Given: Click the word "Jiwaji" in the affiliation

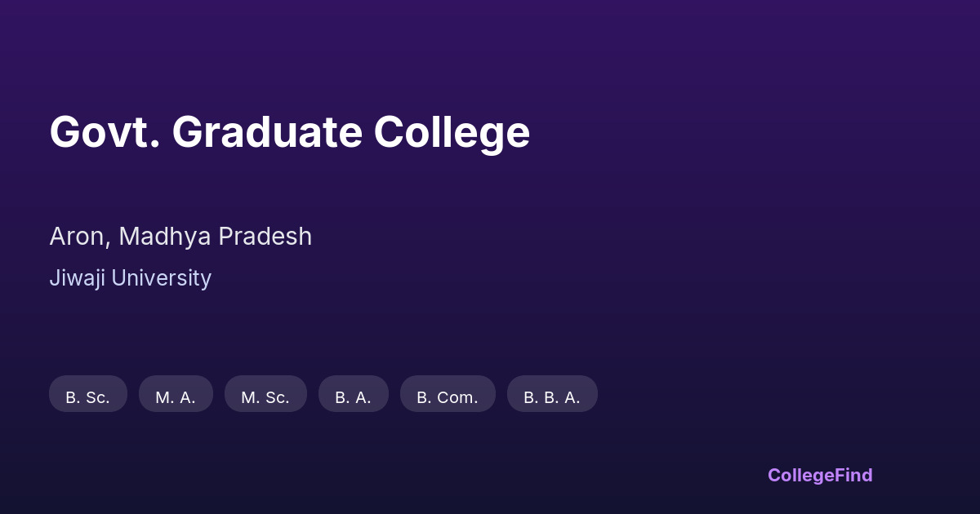Looking at the screenshot, I should click(x=77, y=278).
